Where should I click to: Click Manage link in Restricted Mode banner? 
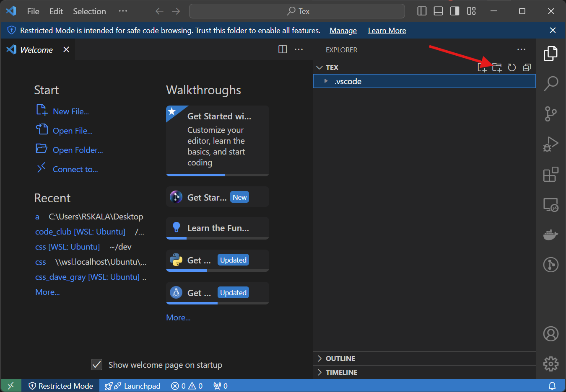point(343,31)
